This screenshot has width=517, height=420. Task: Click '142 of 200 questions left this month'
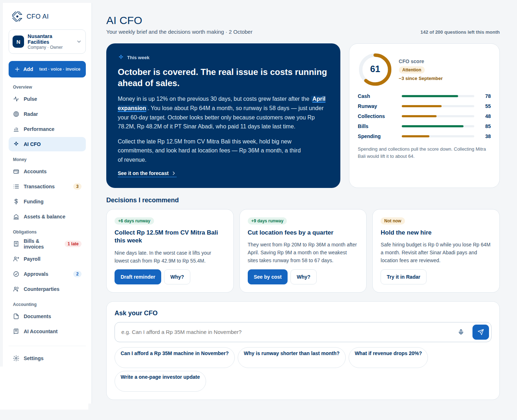tap(460, 32)
